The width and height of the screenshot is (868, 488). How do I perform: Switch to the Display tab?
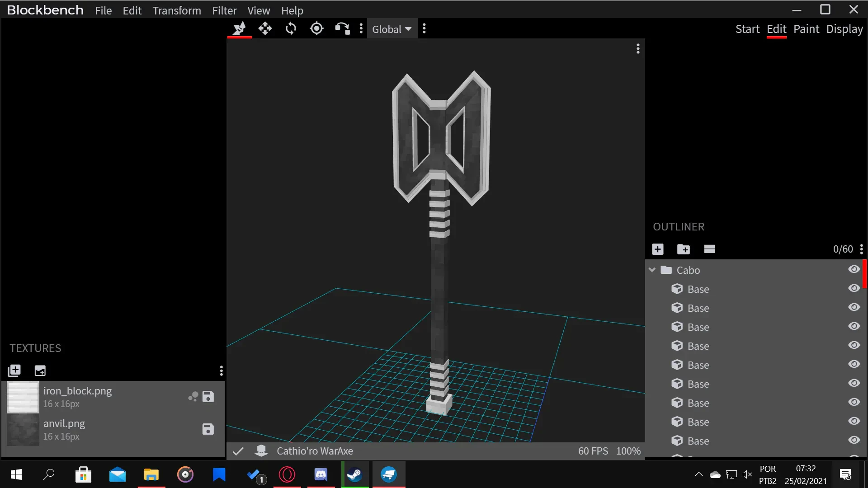(x=844, y=29)
